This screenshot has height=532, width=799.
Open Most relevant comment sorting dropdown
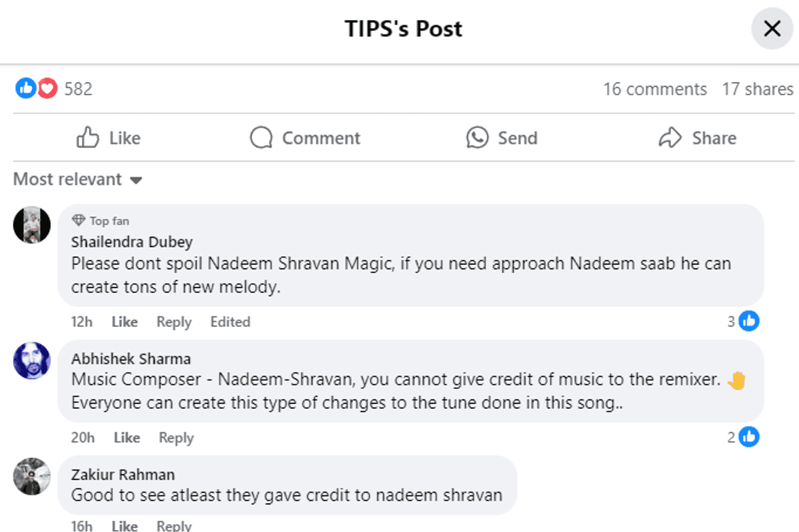(x=77, y=179)
